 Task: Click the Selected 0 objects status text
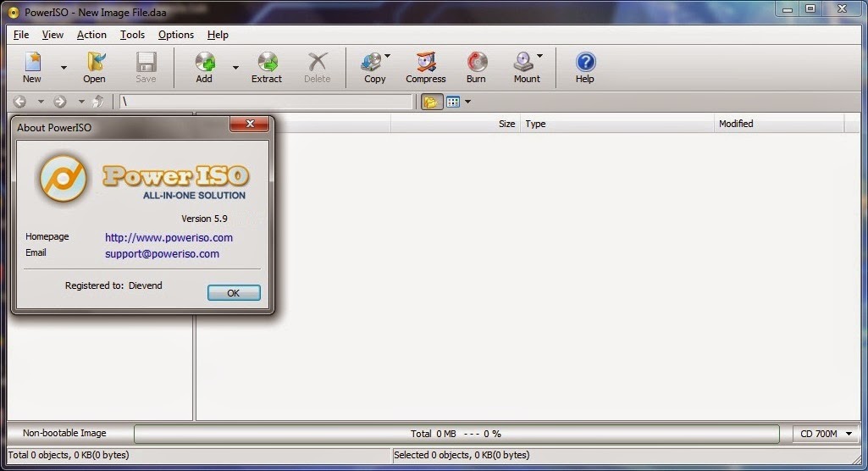point(462,455)
